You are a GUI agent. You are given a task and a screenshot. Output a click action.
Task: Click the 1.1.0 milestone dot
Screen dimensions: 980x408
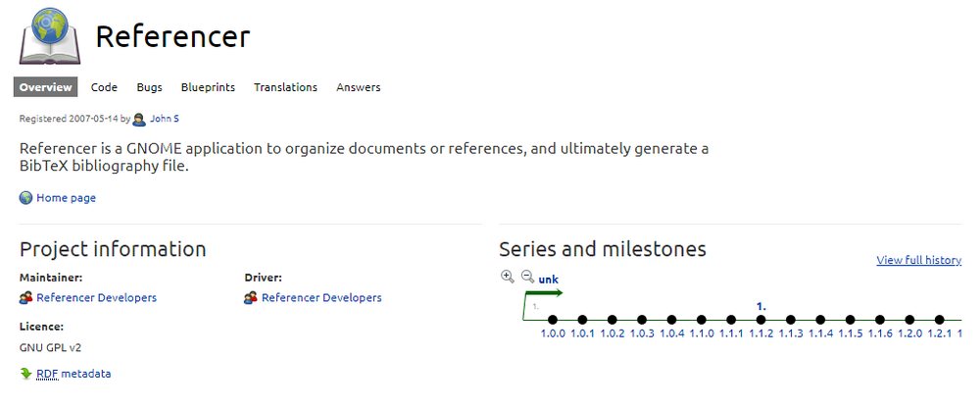coord(702,320)
